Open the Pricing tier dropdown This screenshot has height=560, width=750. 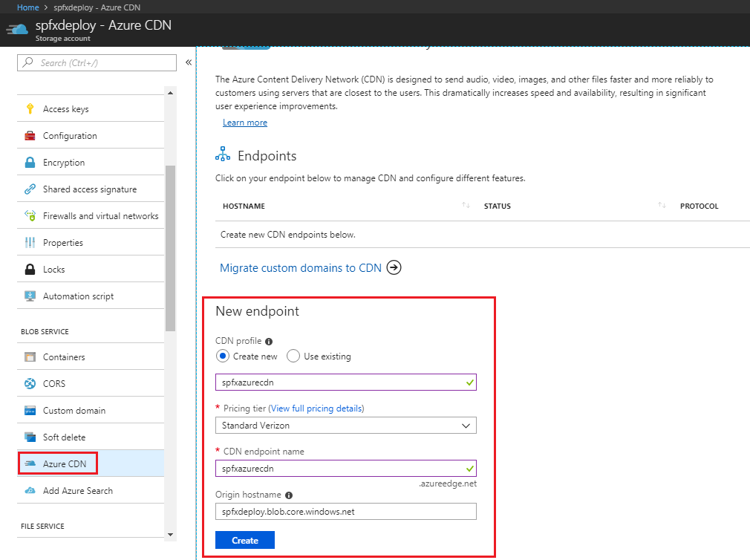point(345,426)
